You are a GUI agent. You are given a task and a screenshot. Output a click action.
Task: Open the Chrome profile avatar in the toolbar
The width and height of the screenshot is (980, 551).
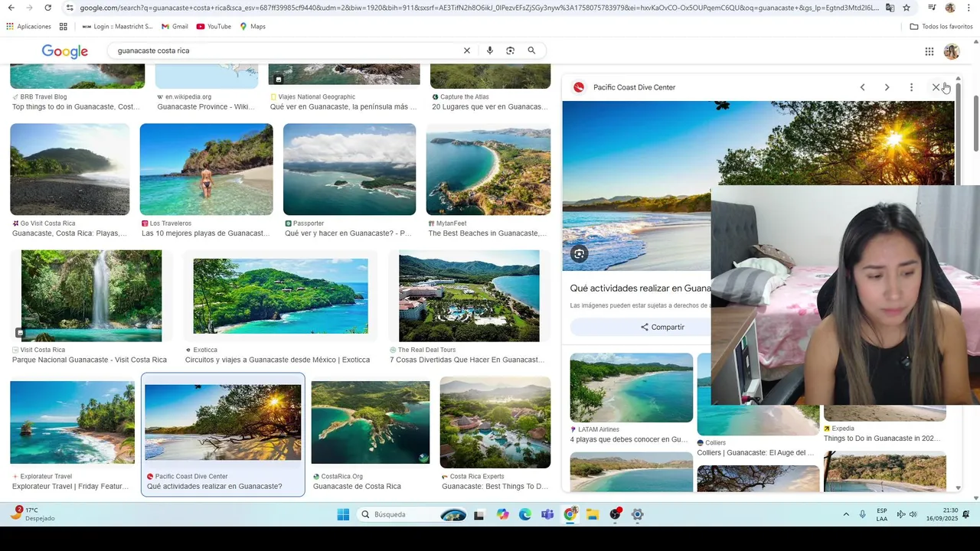950,8
